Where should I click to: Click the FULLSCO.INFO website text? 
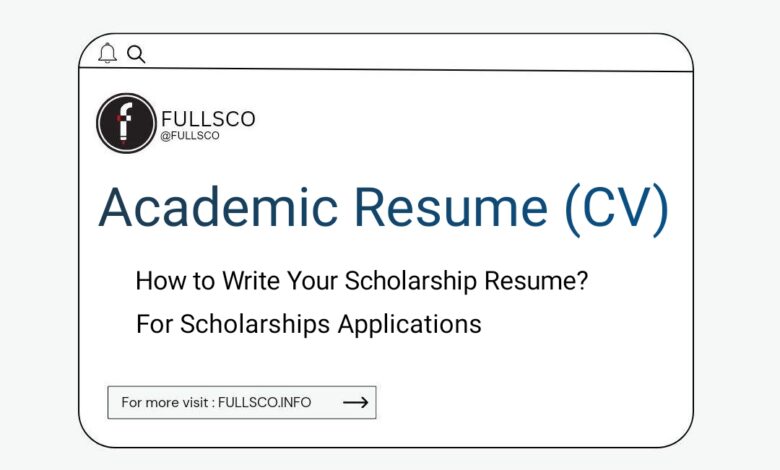point(265,402)
